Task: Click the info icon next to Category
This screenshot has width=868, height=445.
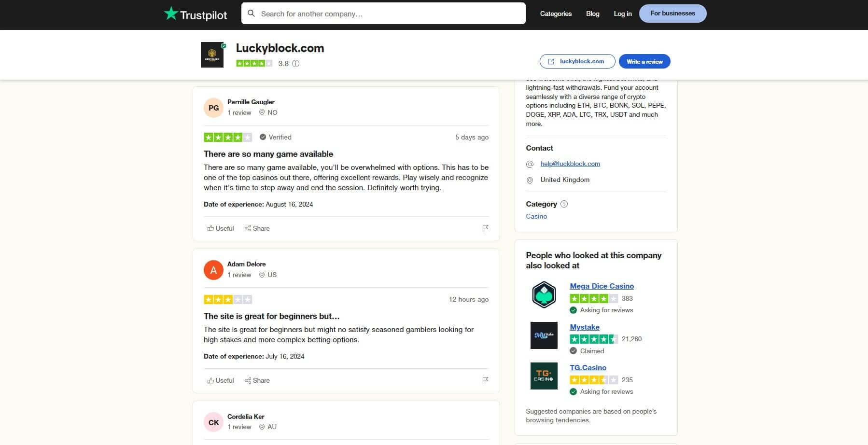Action: pos(563,204)
